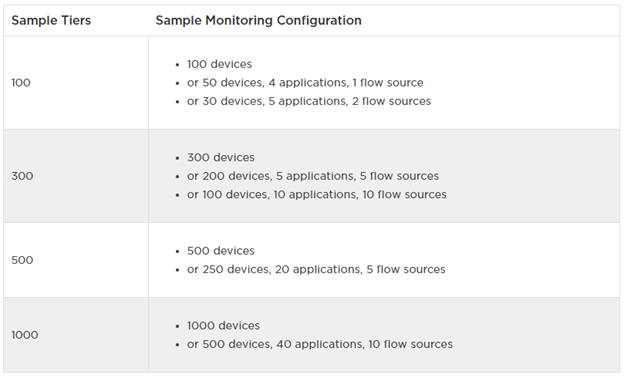Click '50 devices, 4 applications, 1 flow source'
This screenshot has width=624, height=378.
point(313,82)
